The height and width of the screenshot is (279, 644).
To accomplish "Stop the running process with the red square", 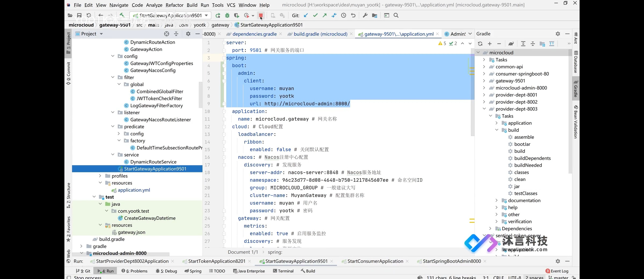I will (x=261, y=16).
